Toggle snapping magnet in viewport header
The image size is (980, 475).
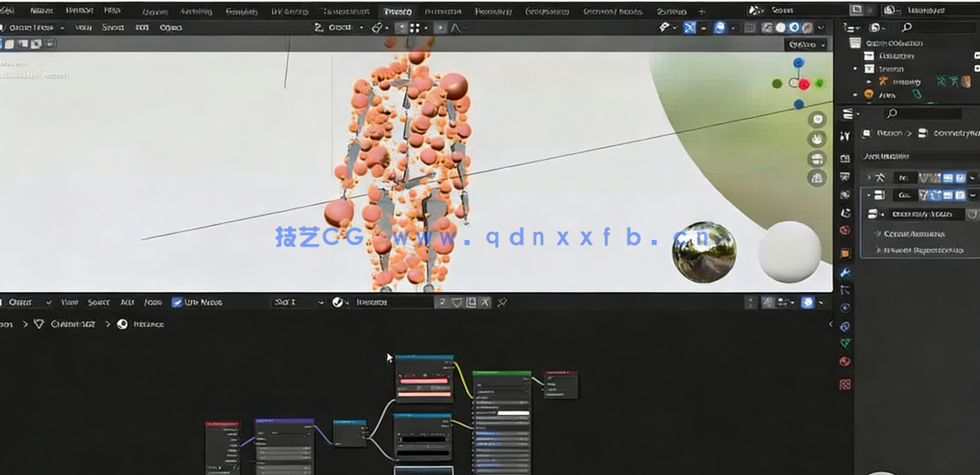tap(402, 28)
